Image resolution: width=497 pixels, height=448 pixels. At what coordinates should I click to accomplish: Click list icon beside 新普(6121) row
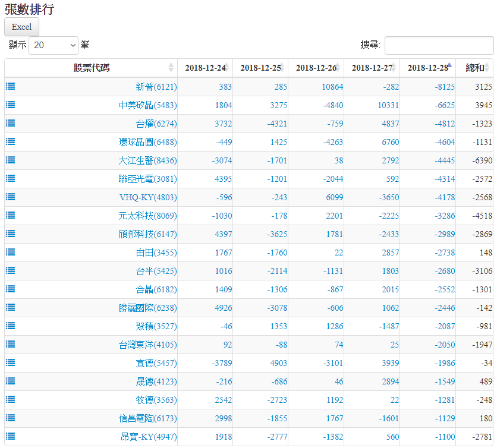coord(11,86)
